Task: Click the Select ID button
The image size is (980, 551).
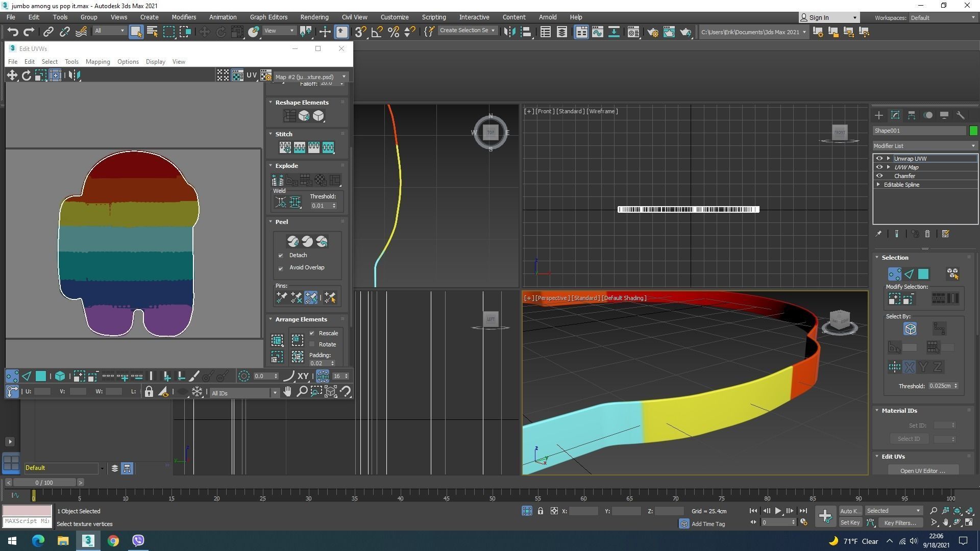Action: pos(909,439)
